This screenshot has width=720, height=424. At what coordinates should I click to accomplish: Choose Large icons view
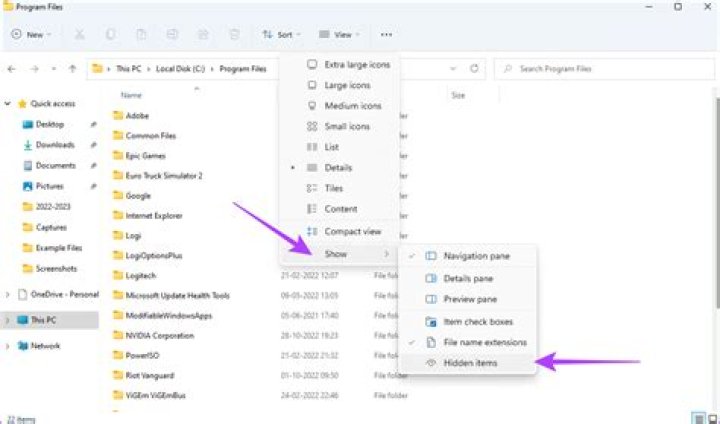339,85
